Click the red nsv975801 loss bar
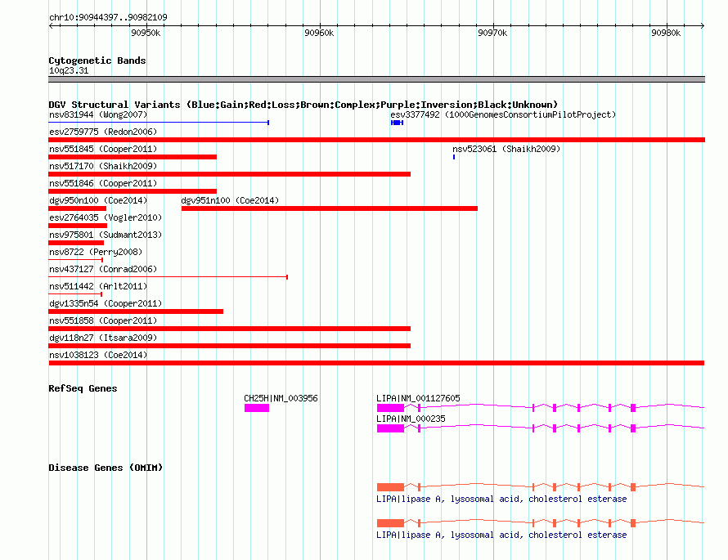Viewport: 728px width, 560px height. coord(76,243)
